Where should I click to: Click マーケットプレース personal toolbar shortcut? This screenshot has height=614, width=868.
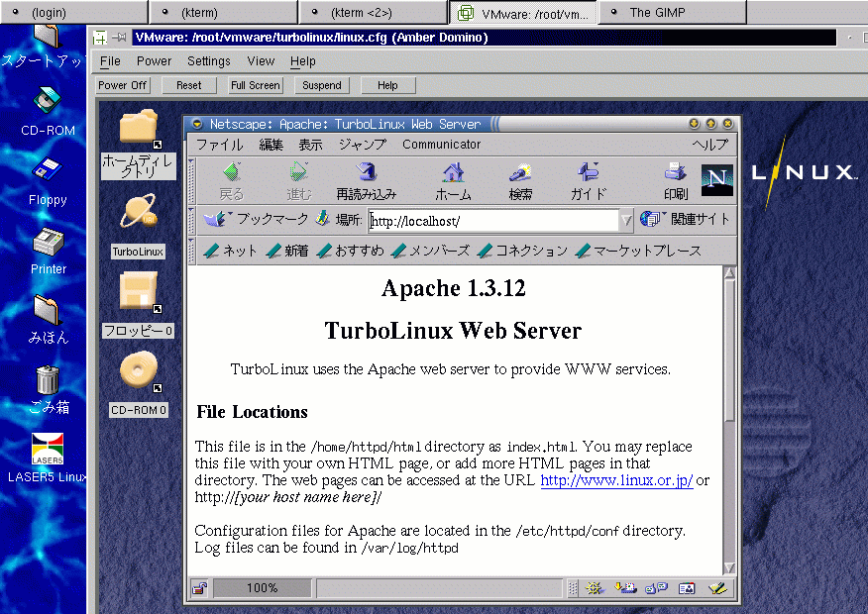(638, 251)
